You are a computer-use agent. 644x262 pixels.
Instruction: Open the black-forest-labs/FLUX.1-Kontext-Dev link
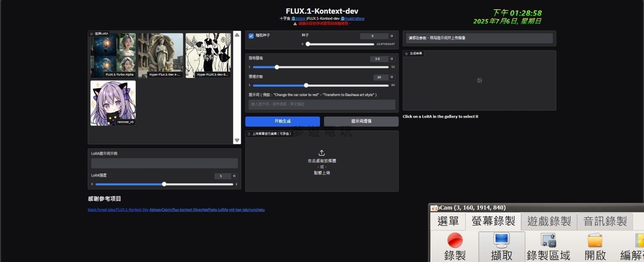118,210
